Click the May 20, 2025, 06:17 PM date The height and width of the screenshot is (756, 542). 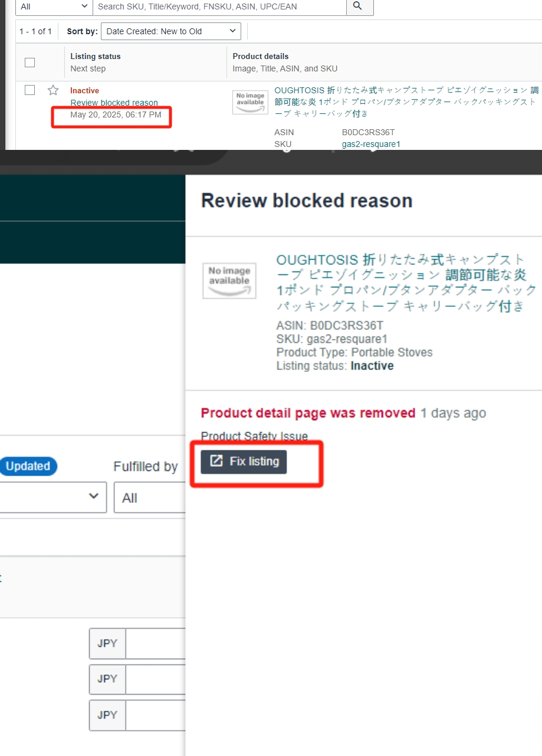[116, 114]
